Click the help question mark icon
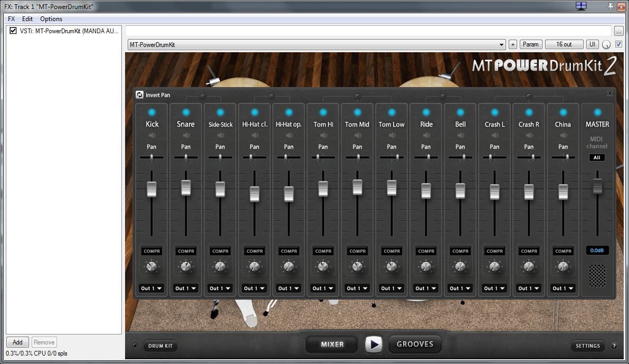The width and height of the screenshot is (629, 364). tap(614, 346)
